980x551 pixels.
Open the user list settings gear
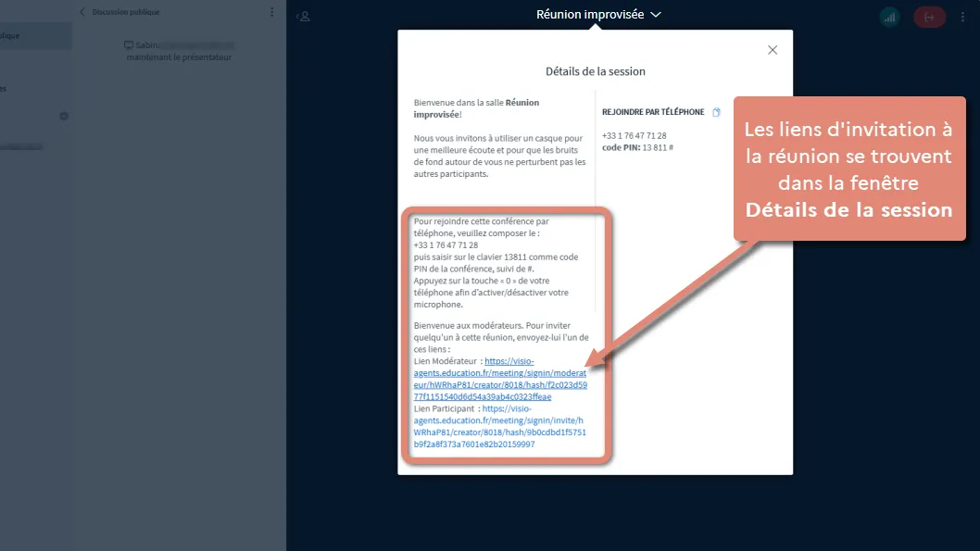coord(64,116)
